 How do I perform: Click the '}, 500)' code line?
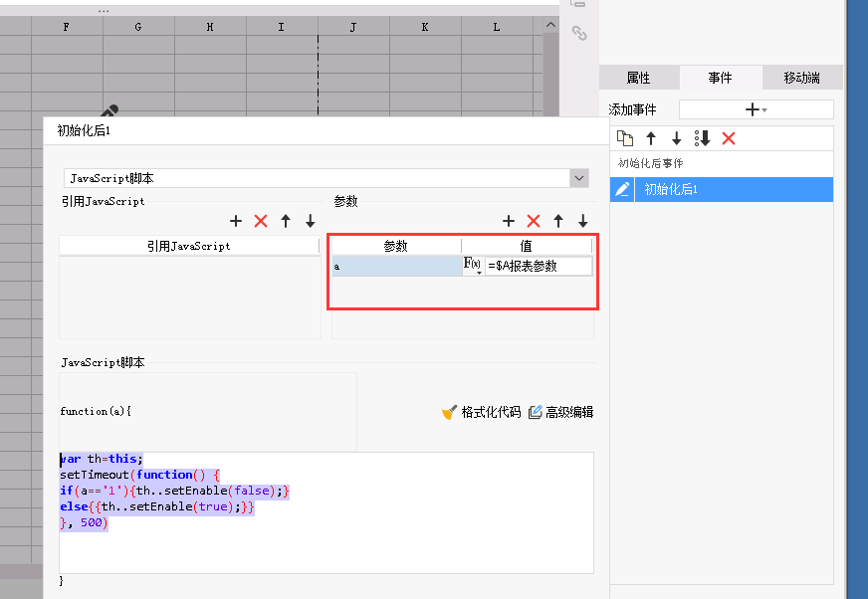[84, 522]
